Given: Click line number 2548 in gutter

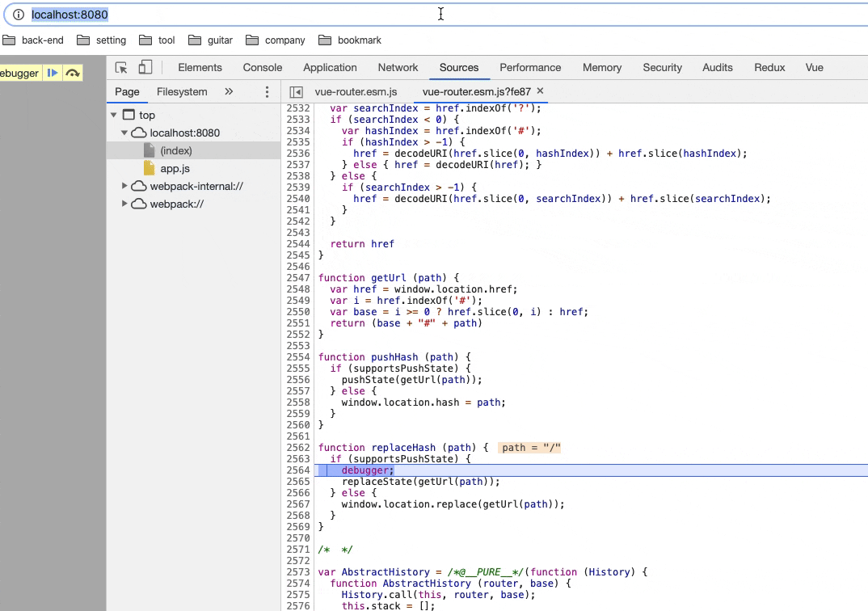Looking at the screenshot, I should click(x=298, y=289).
